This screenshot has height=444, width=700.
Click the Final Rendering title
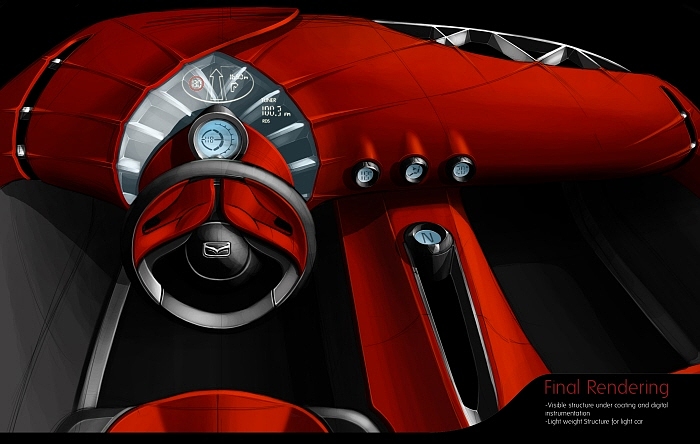[x=606, y=388]
